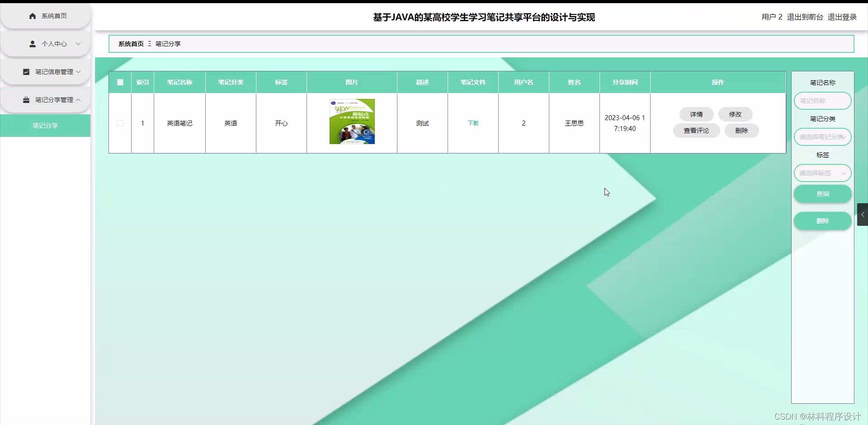Click the 详情 button for 英语笔记
Viewport: 868px width, 425px height.
click(x=696, y=114)
